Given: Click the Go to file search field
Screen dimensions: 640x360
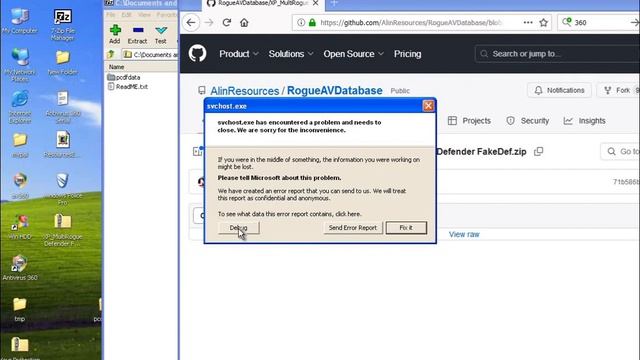Looking at the screenshot, I should pos(620,151).
